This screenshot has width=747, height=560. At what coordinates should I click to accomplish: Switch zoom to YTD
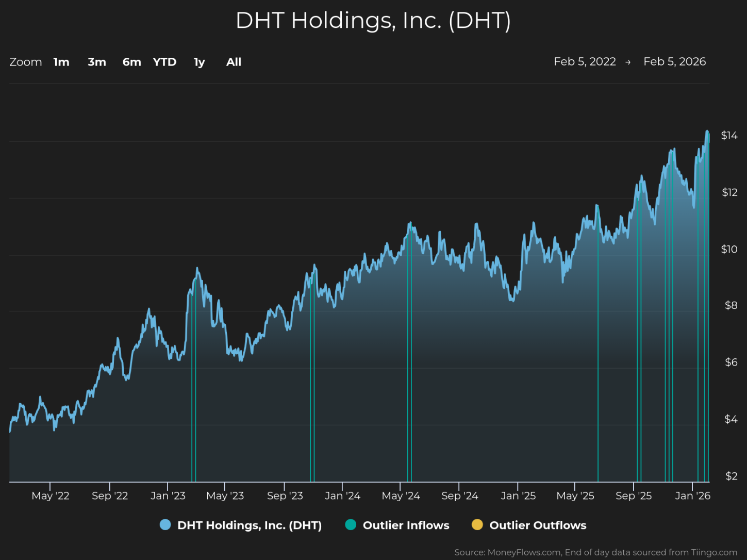165,62
